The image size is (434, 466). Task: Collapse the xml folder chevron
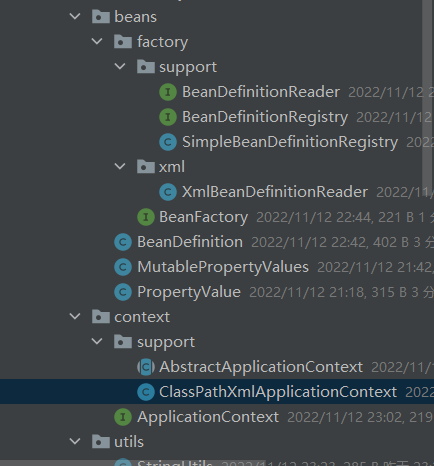click(120, 166)
